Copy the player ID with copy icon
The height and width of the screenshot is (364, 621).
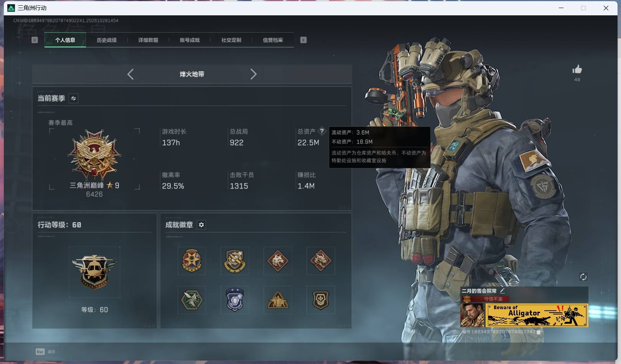(x=539, y=332)
